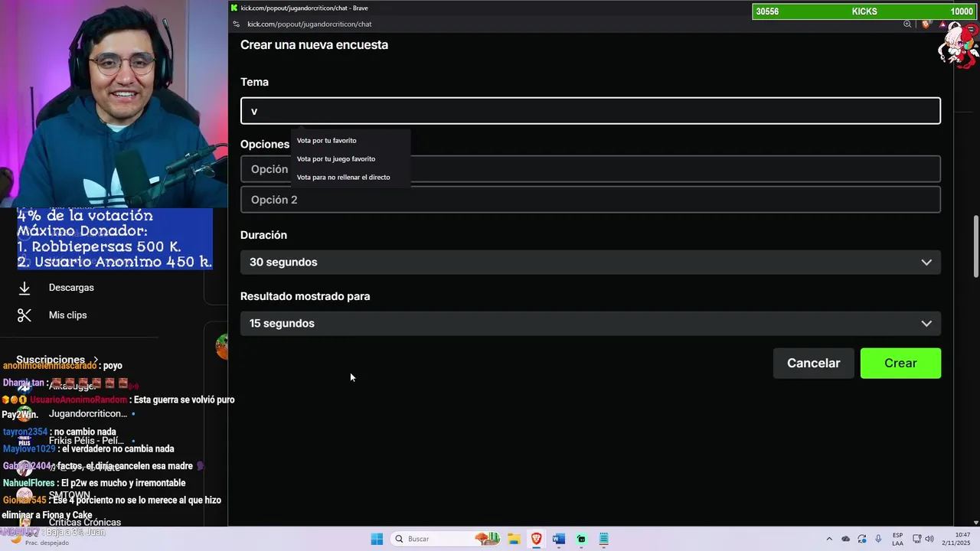This screenshot has height=551, width=980.
Task: Click the Cancelar button
Action: coord(813,364)
